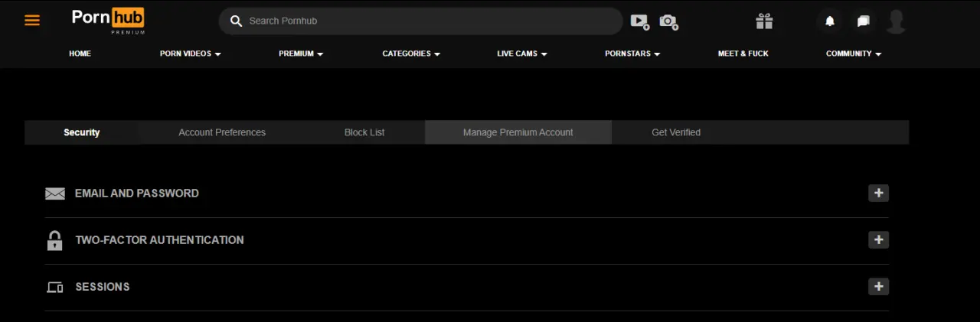
Task: Click the magnifier search icon
Action: click(237, 21)
